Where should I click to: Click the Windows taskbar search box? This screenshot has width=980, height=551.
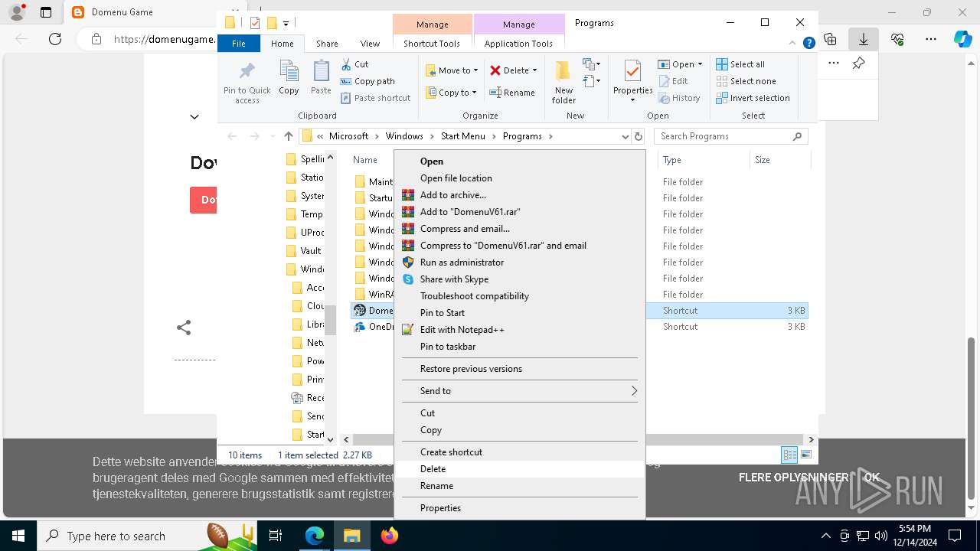pos(145,536)
